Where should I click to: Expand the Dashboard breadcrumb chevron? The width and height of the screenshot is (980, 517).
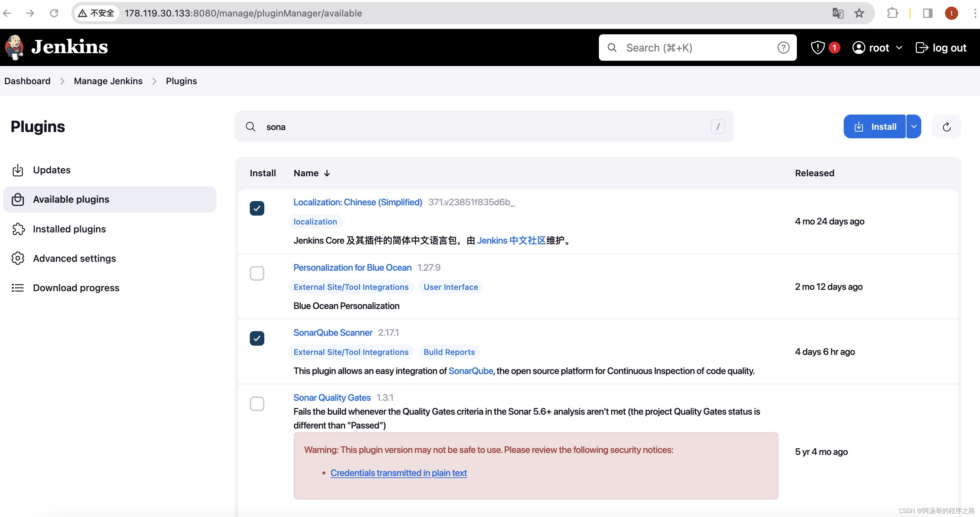(62, 82)
